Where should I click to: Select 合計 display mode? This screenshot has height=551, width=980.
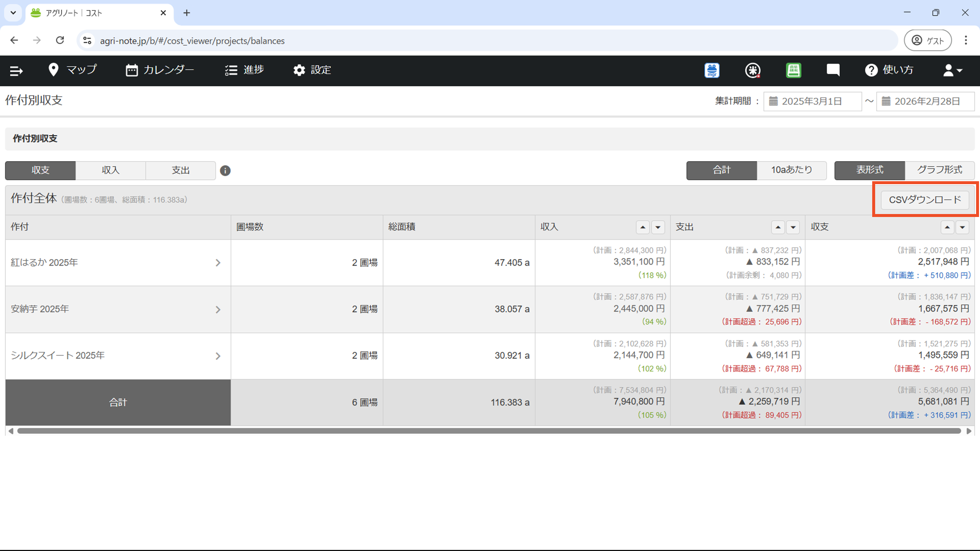[721, 170]
